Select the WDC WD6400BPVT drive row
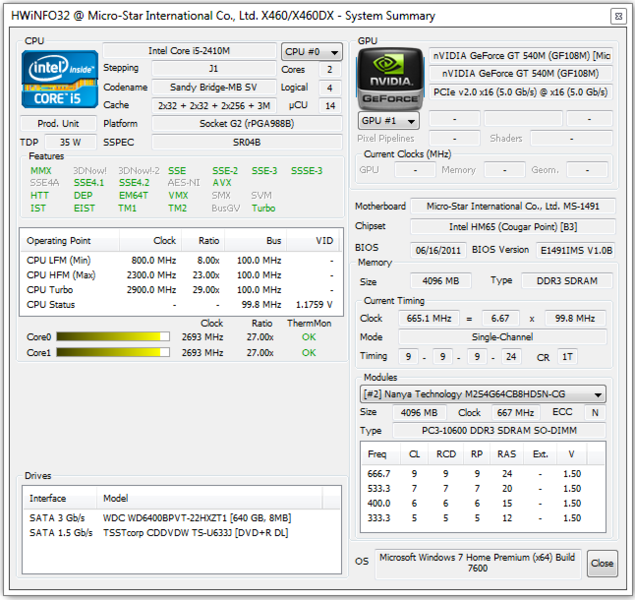The height and width of the screenshot is (600, 635). click(181, 518)
